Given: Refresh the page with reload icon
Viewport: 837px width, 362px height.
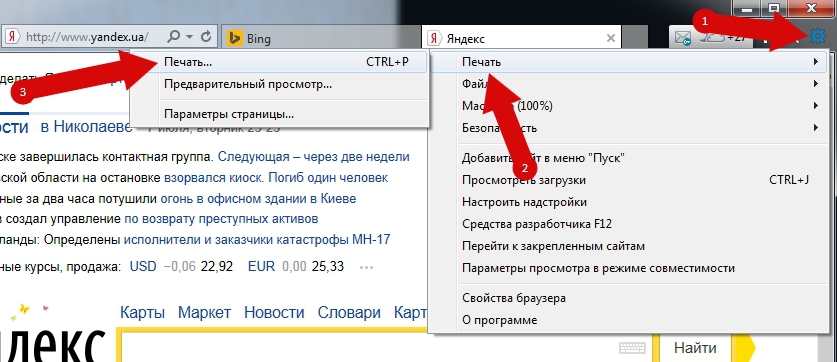Looking at the screenshot, I should [x=206, y=37].
